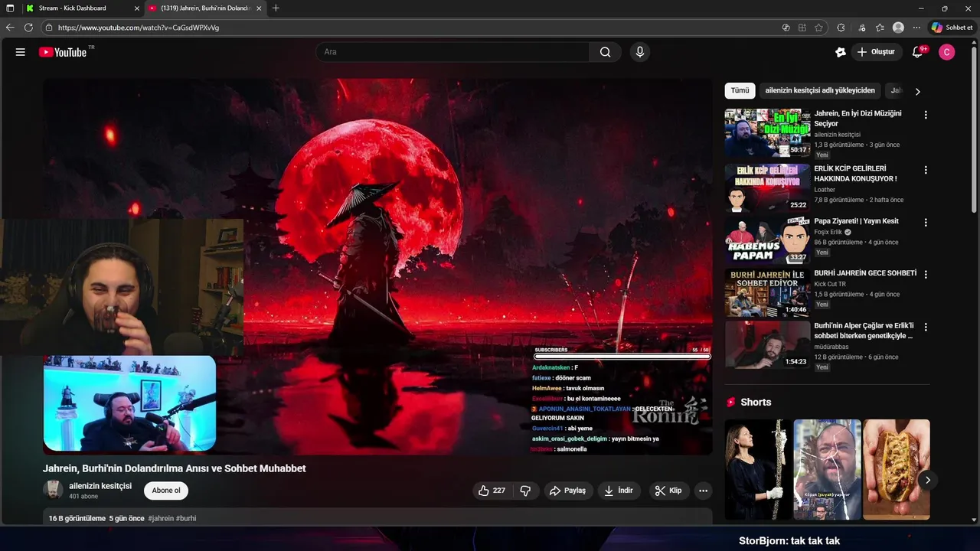Open the 'ailenizin kesitçisi' channel name link

[100, 486]
